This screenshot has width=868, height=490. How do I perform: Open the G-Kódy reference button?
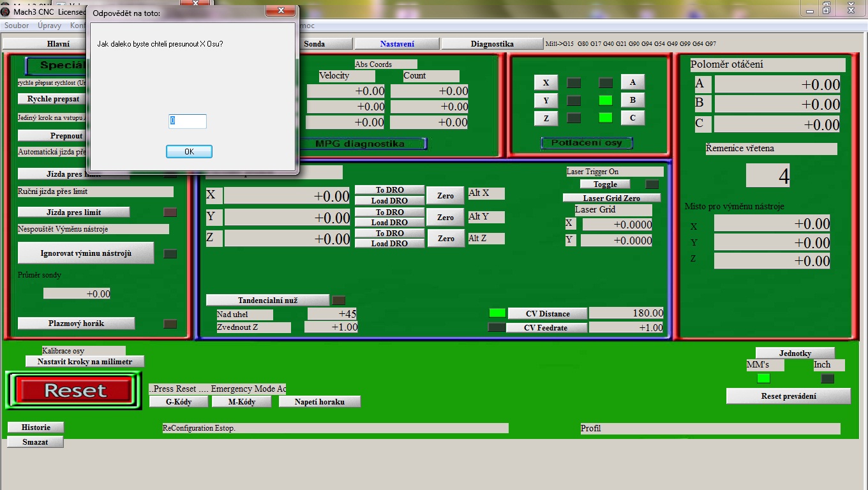(179, 401)
